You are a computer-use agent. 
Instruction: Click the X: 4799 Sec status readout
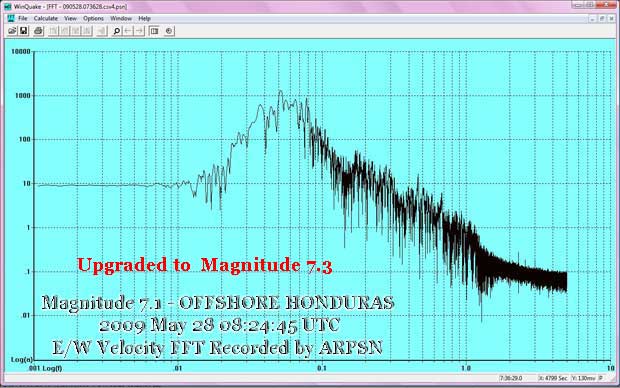553,379
